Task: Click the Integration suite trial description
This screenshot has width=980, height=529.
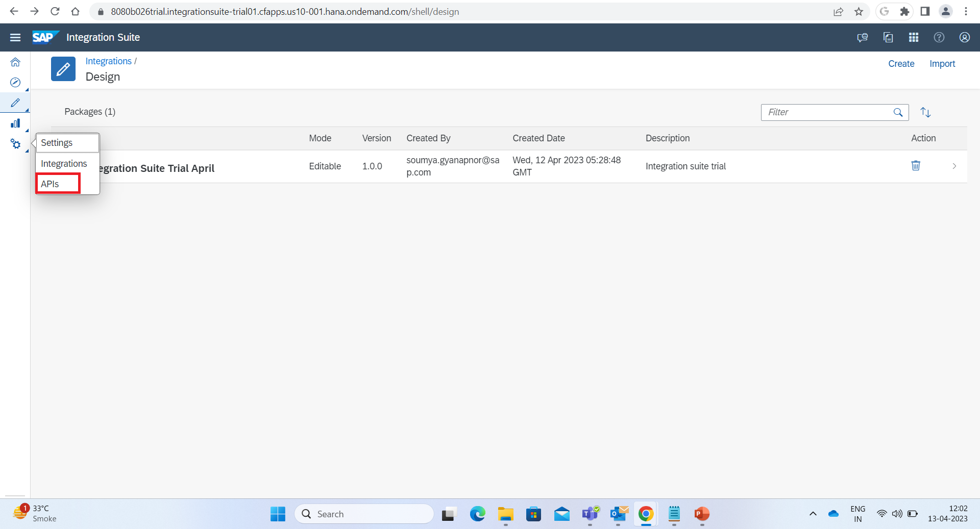Action: click(685, 166)
